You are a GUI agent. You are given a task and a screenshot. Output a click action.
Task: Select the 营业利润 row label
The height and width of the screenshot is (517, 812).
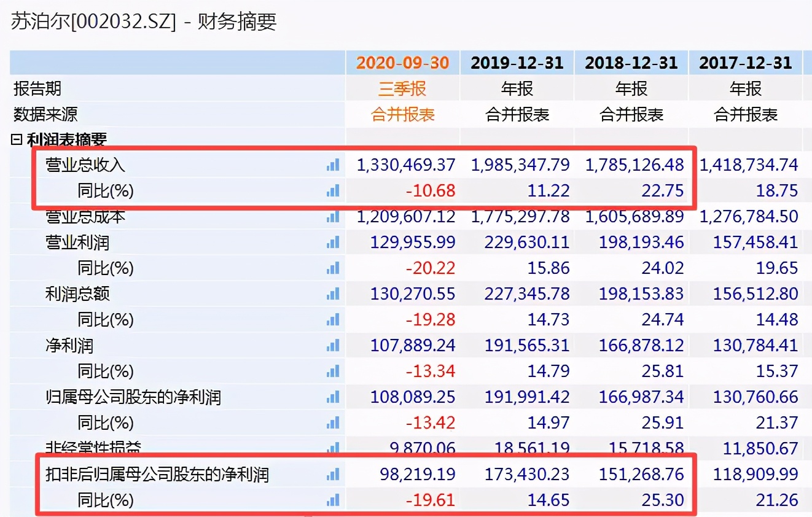click(x=77, y=243)
